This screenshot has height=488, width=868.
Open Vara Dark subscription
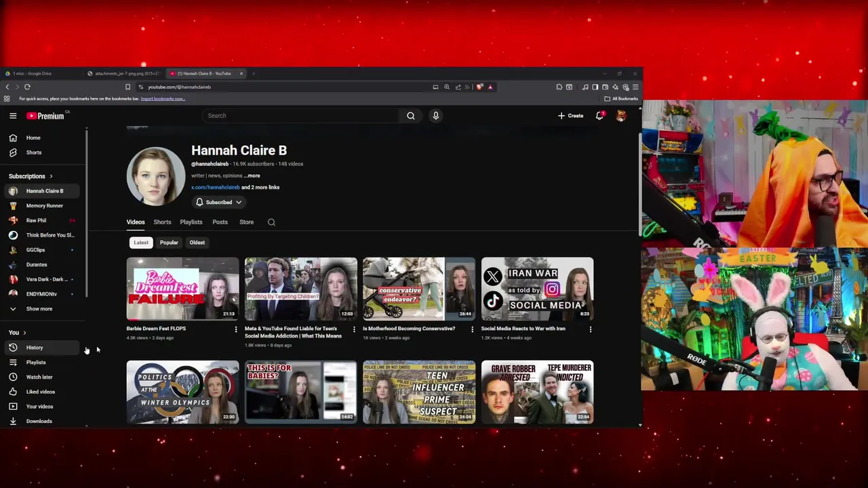click(43, 279)
